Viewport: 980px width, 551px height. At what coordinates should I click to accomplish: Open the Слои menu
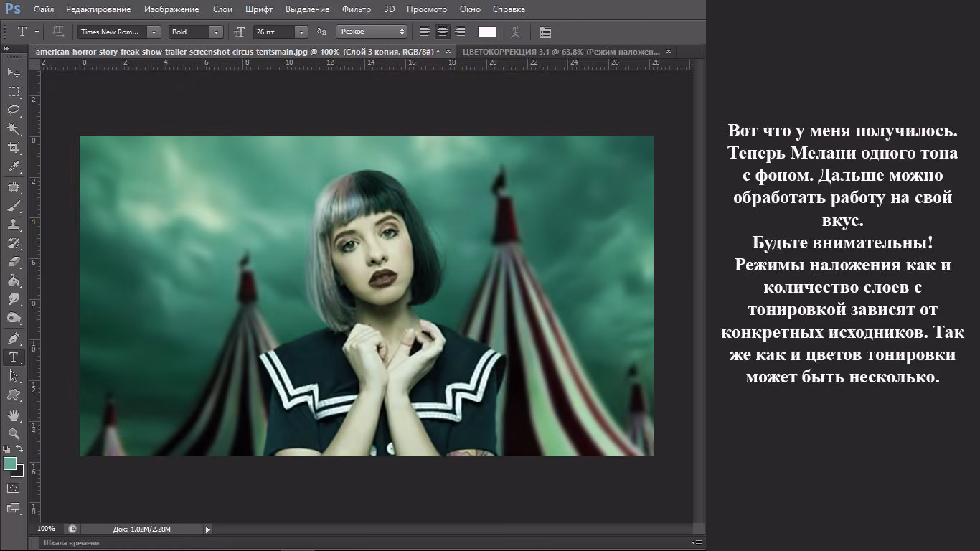[x=222, y=9]
